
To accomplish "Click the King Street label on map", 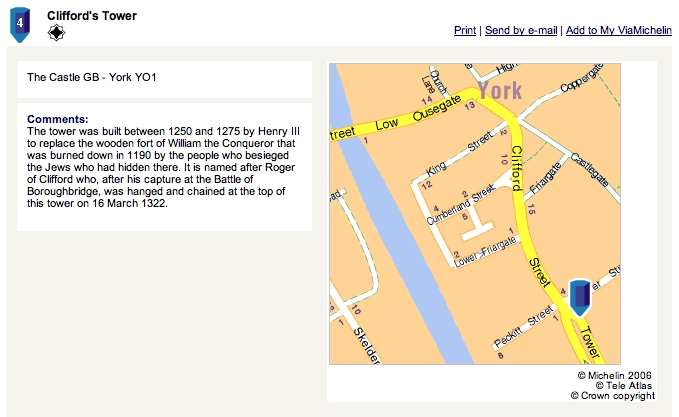I will 460,154.
